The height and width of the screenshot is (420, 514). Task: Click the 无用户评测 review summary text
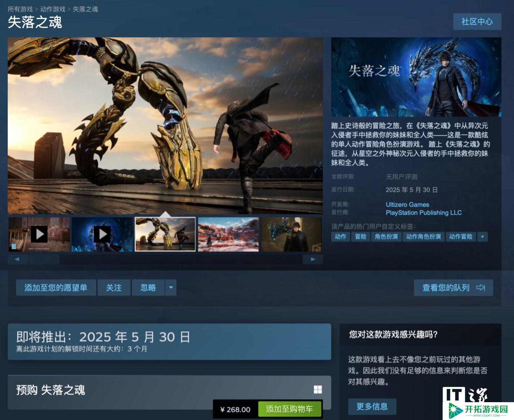[402, 177]
